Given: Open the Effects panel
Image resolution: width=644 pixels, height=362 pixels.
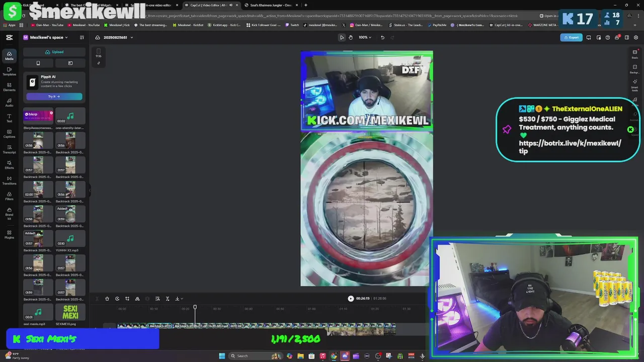Looking at the screenshot, I should pos(9,165).
